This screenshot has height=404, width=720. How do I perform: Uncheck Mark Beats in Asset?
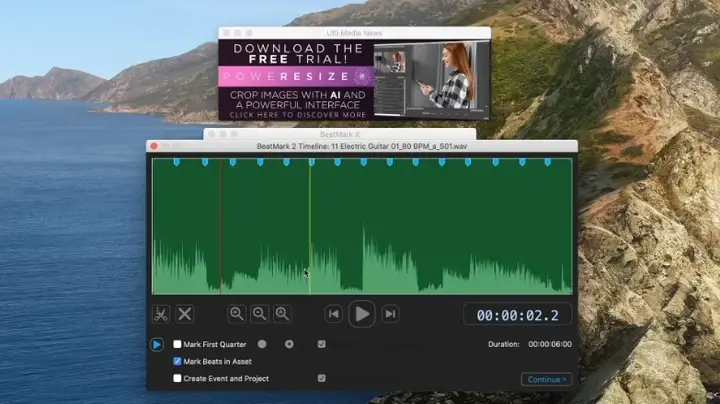pyautogui.click(x=177, y=361)
